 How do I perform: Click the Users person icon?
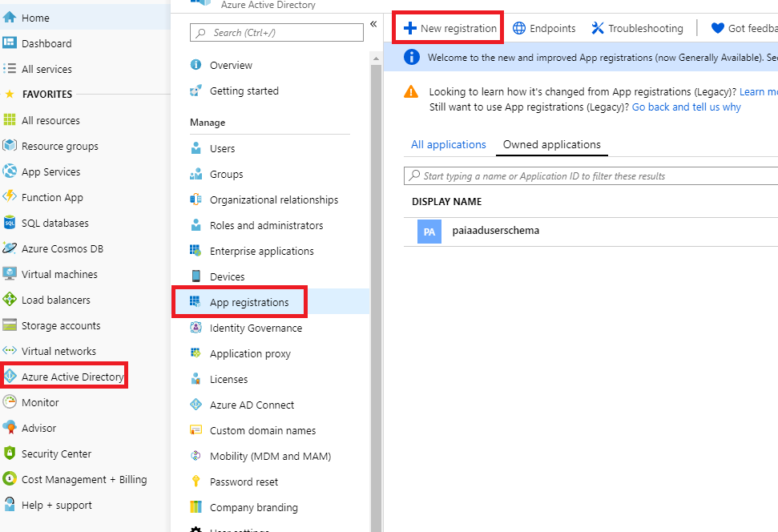[196, 148]
